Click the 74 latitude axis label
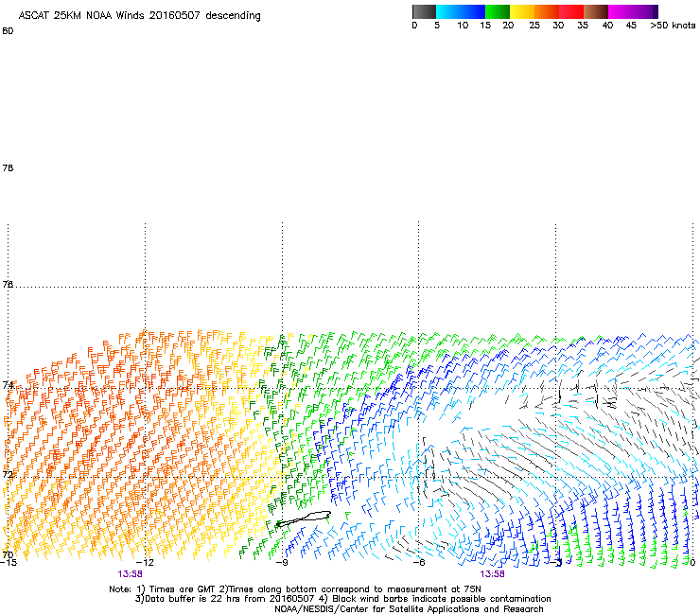 click(x=8, y=384)
